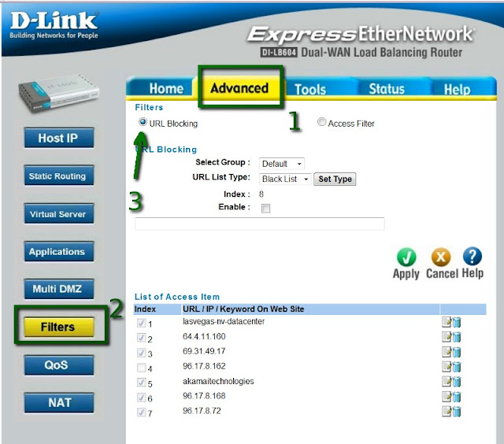This screenshot has width=504, height=444.
Task: Click the 96.17.8.72 list entry text
Action: tap(202, 411)
